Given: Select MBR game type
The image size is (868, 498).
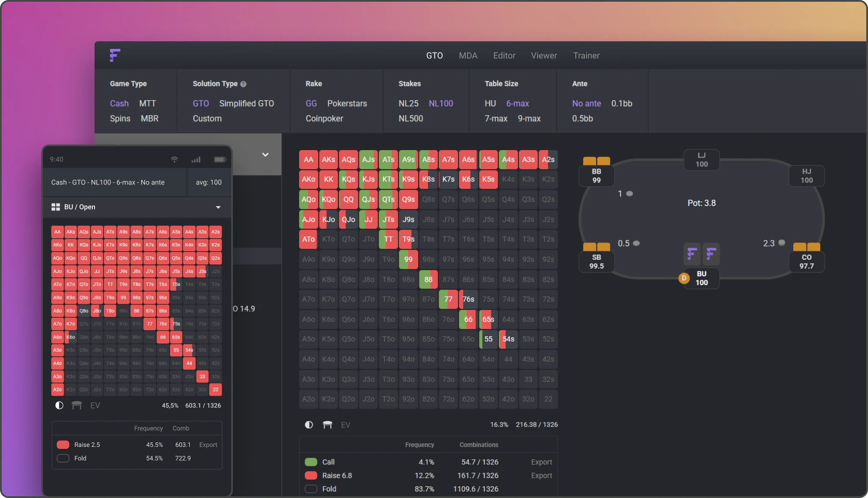Looking at the screenshot, I should click(150, 119).
